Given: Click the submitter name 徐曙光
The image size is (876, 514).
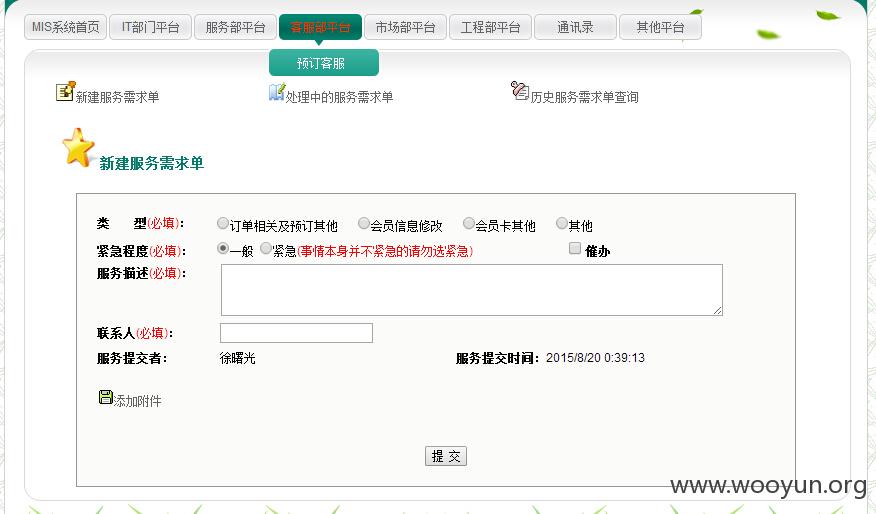Looking at the screenshot, I should point(237,358).
